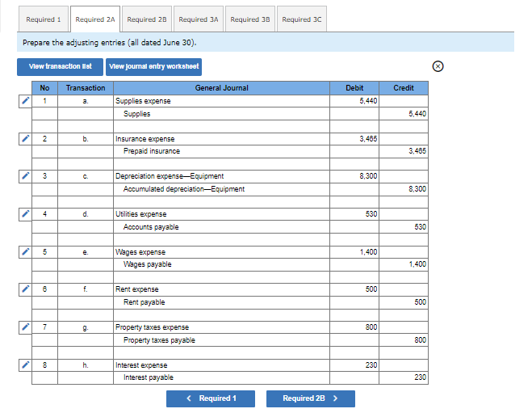The image size is (532, 413).
Task: Select the Required 2A tab
Action: (x=95, y=19)
